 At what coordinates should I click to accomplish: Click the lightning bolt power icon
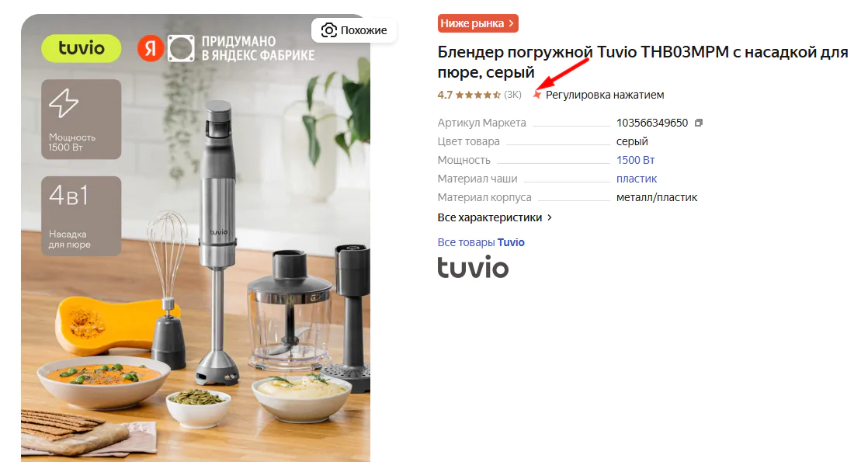click(x=64, y=103)
